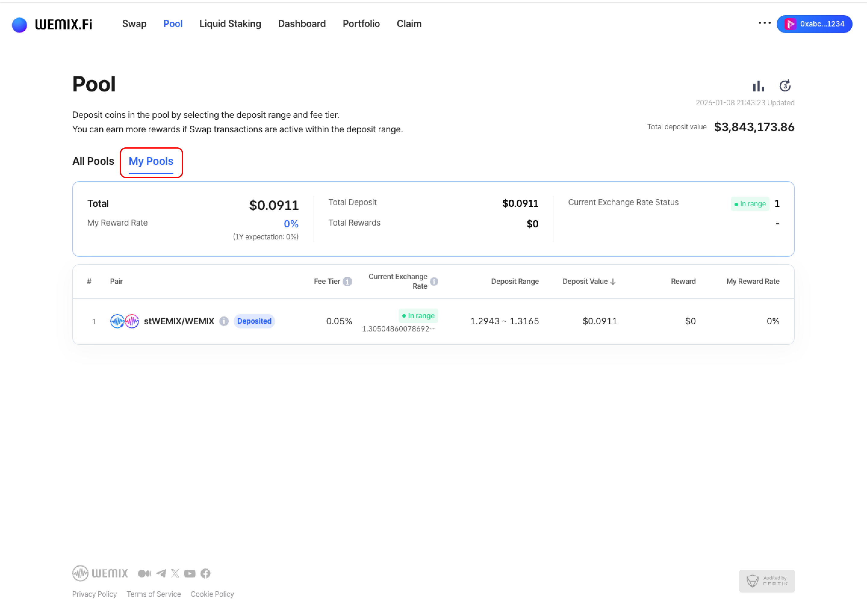The height and width of the screenshot is (616, 867).
Task: Open the Medium social icon in footer
Action: click(144, 573)
